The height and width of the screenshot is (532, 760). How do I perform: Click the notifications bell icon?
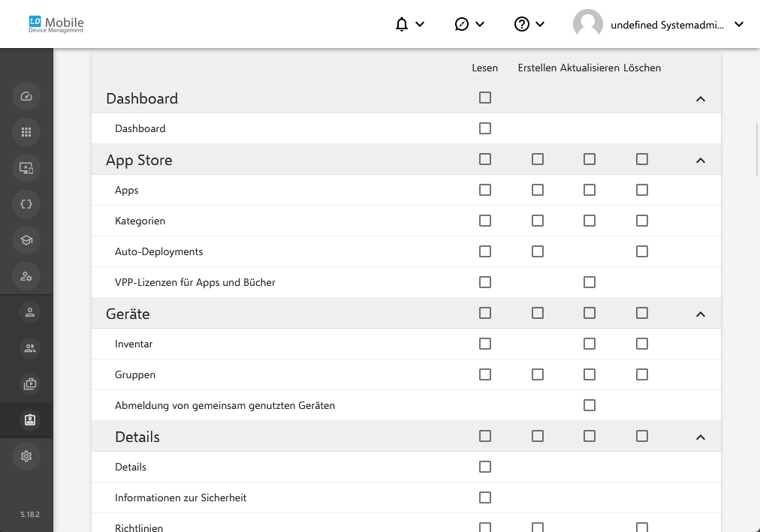[401, 24]
